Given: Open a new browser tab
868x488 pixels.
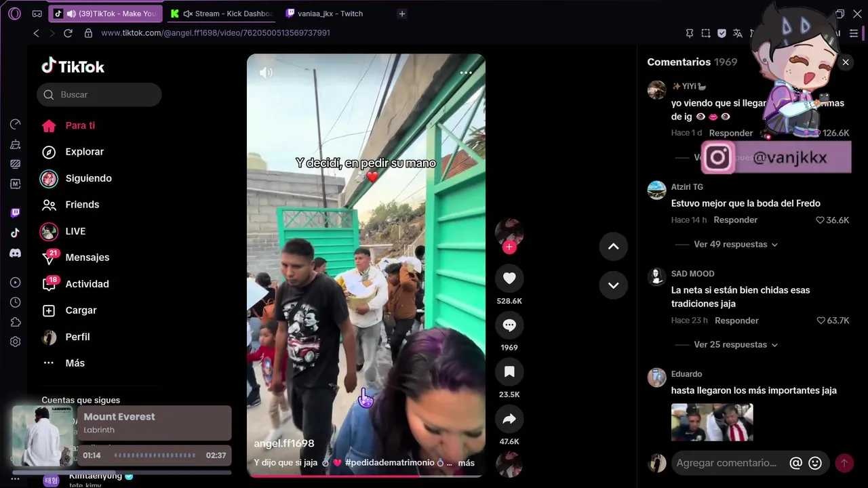Looking at the screenshot, I should point(402,14).
